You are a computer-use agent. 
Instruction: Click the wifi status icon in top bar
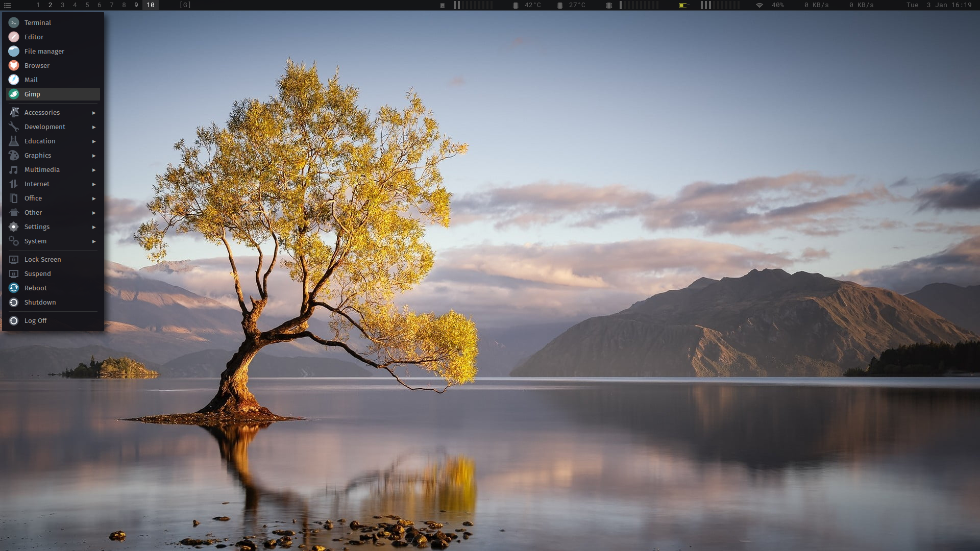click(x=759, y=5)
